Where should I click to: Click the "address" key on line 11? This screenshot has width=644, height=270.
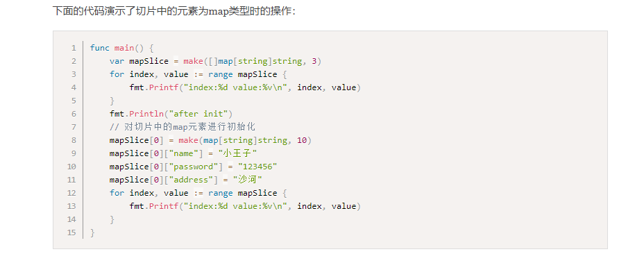click(189, 180)
